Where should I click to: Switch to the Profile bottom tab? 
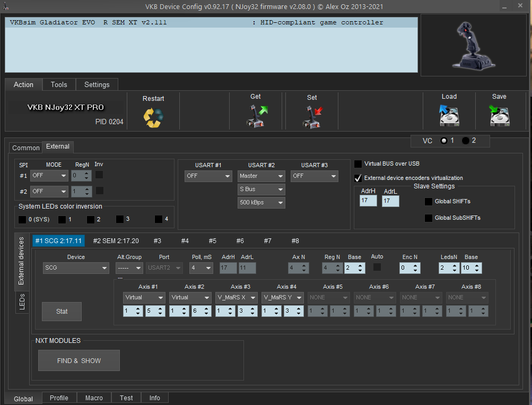pyautogui.click(x=59, y=398)
